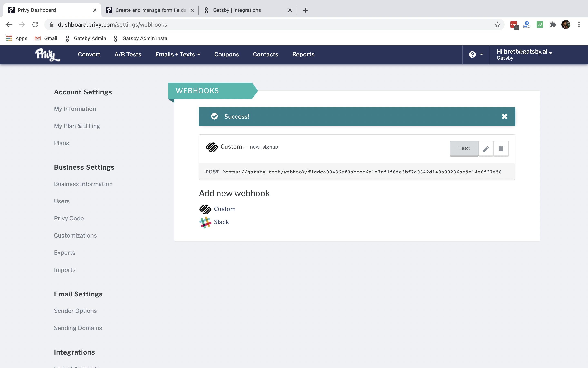Viewport: 588px width, 368px height.
Task: Open Privy Code settings
Action: (69, 218)
